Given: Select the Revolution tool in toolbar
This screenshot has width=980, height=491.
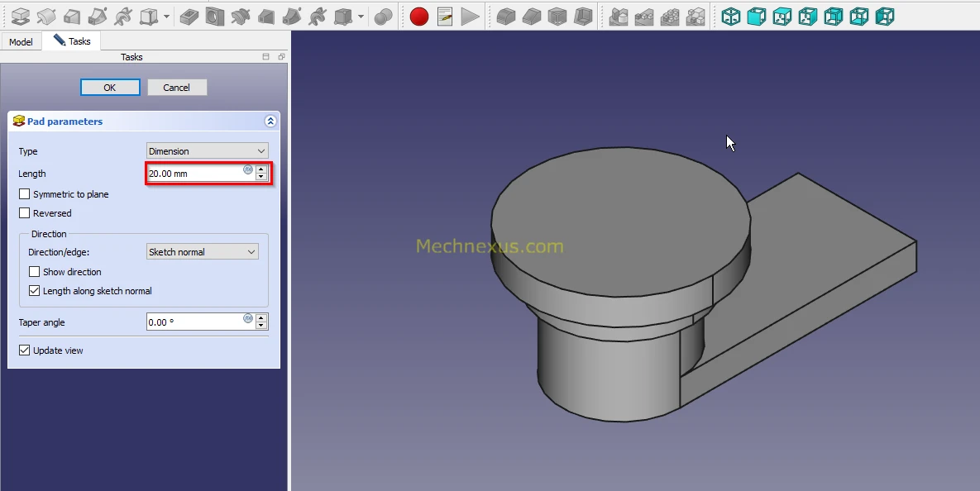Looking at the screenshot, I should [x=46, y=16].
